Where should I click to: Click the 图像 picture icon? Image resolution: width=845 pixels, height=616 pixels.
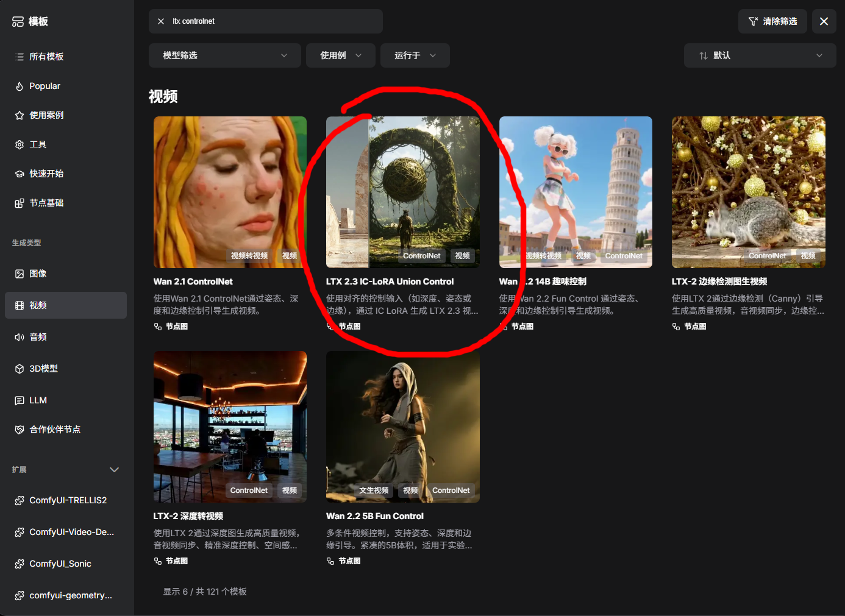coord(20,274)
